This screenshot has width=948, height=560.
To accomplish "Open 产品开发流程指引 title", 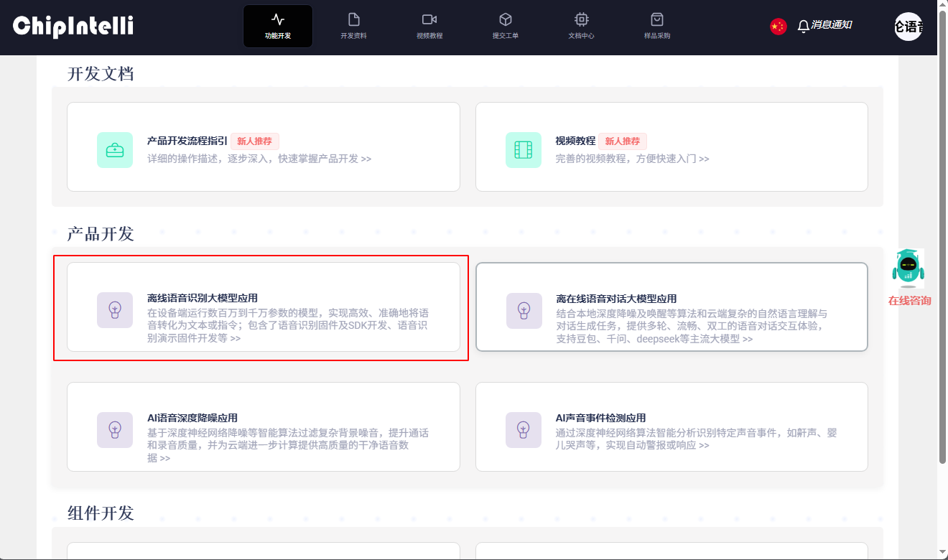I will pyautogui.click(x=187, y=141).
